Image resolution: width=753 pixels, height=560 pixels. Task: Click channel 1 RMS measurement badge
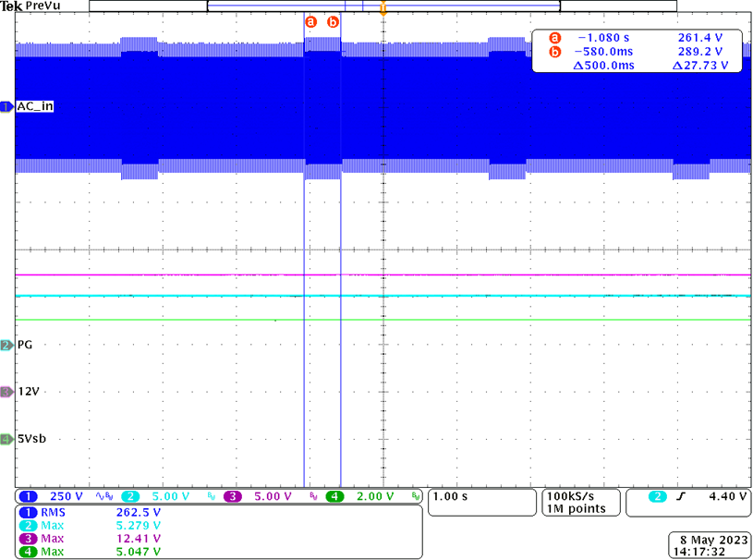[28, 513]
